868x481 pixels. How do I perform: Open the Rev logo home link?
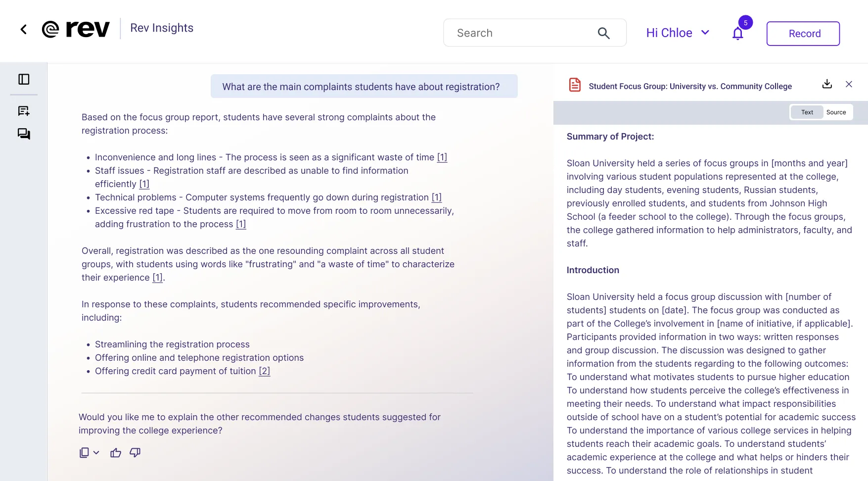[x=76, y=29]
